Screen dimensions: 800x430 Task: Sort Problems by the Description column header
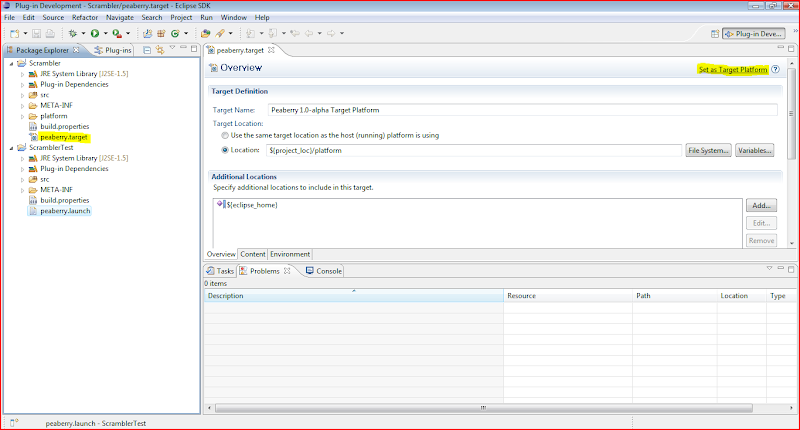click(x=354, y=296)
